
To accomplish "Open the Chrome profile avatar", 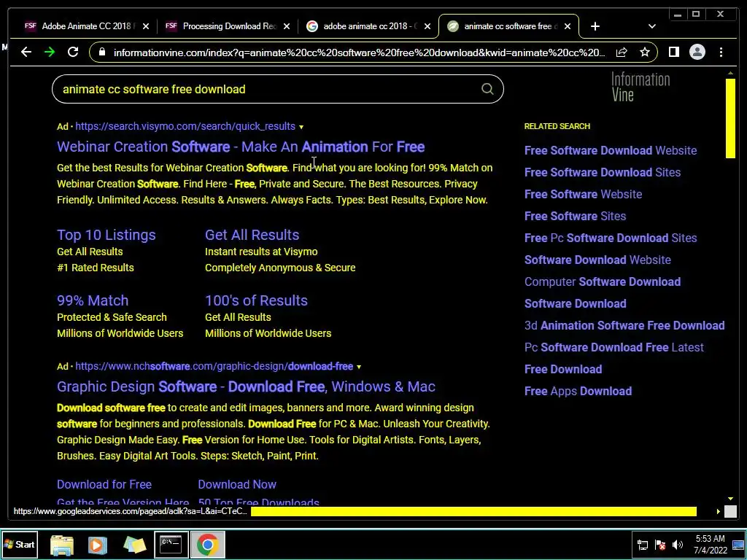I will click(697, 52).
